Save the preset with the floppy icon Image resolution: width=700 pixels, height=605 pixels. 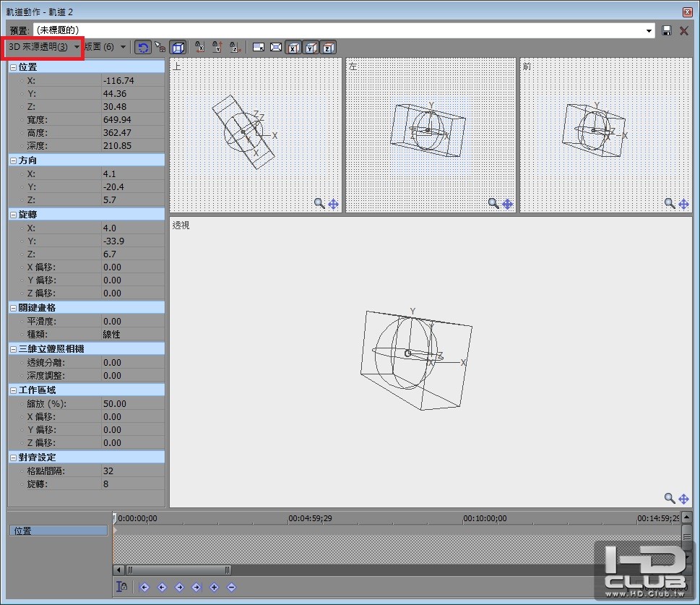[667, 30]
